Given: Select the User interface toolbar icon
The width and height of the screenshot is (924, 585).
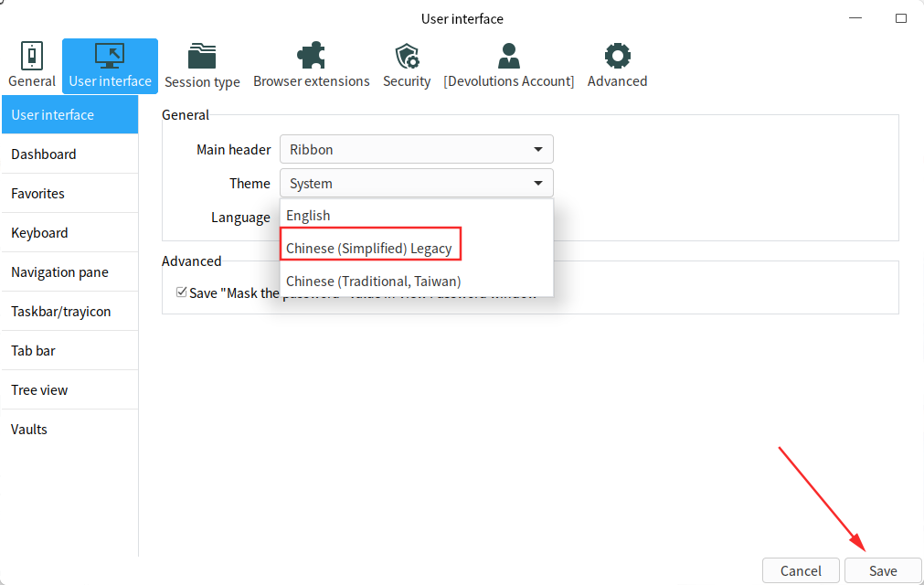Looking at the screenshot, I should (x=110, y=57).
